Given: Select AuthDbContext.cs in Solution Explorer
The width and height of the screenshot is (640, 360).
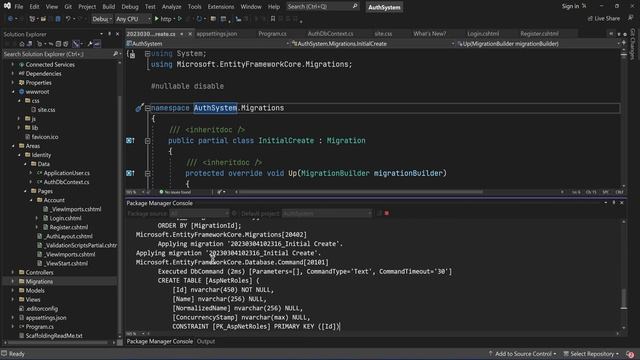Looking at the screenshot, I should [66, 182].
